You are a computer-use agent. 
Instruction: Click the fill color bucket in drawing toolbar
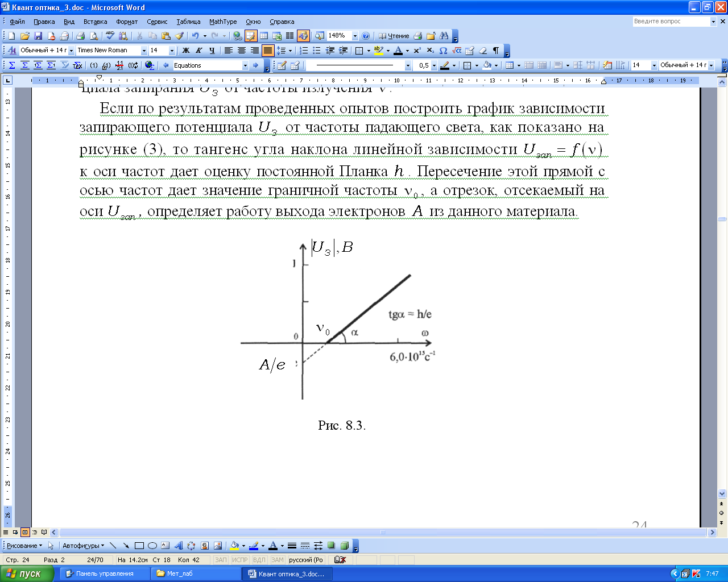234,546
